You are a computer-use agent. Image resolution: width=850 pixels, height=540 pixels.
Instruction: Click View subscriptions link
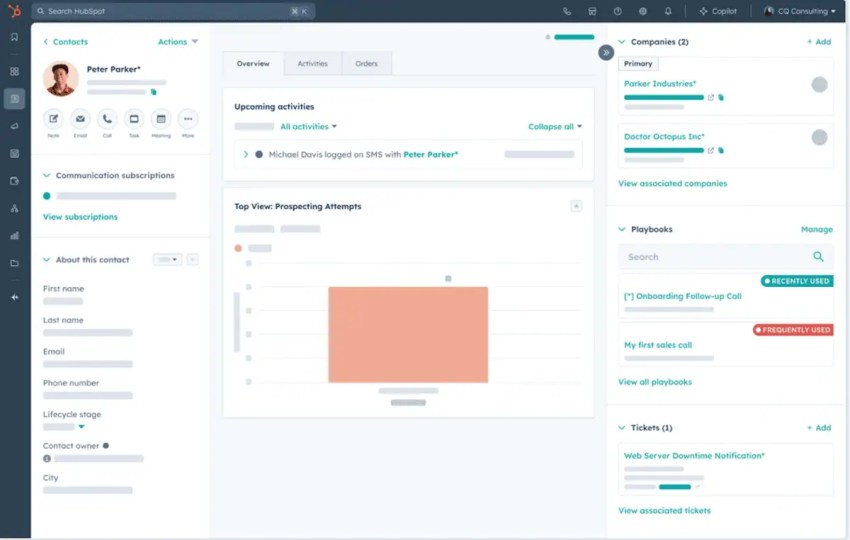80,217
